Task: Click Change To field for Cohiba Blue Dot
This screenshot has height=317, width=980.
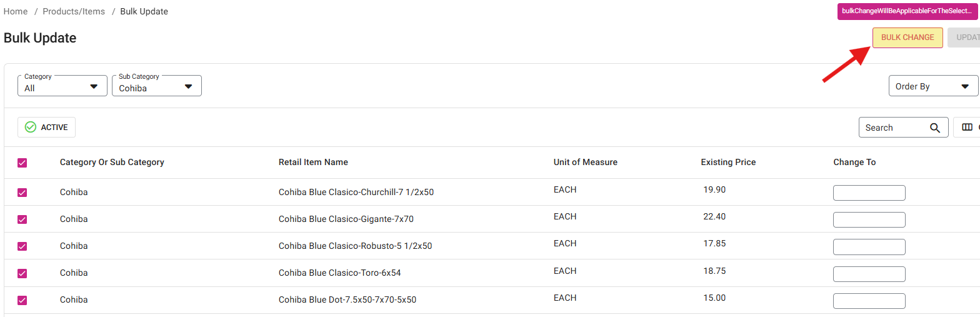Action: (x=869, y=301)
